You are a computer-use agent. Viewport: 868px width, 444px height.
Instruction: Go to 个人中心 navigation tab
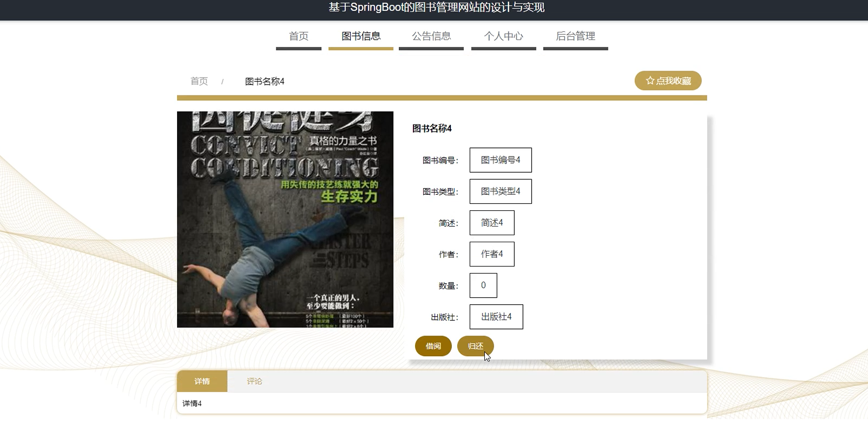click(504, 37)
